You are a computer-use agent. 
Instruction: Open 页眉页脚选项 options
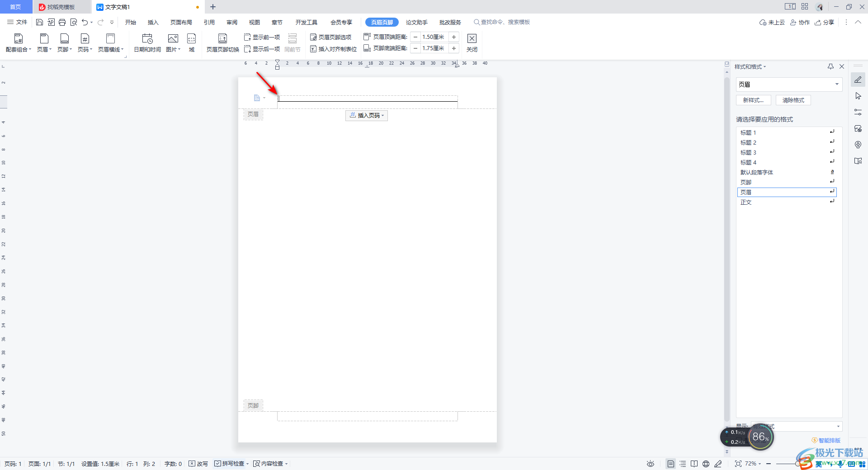(331, 37)
